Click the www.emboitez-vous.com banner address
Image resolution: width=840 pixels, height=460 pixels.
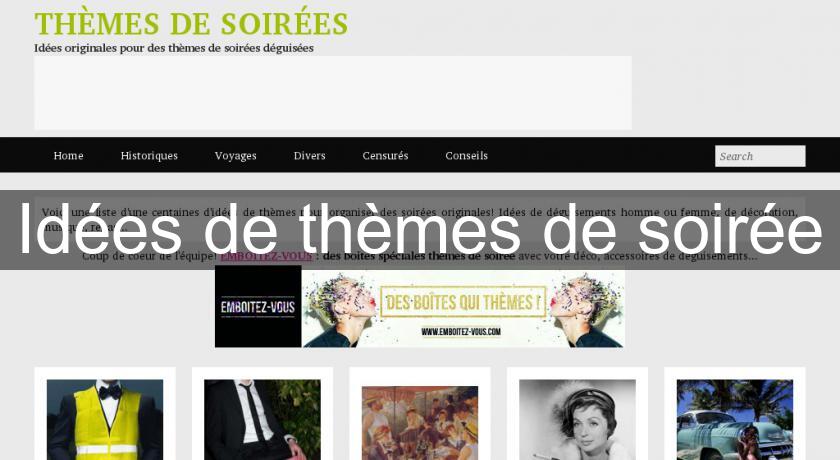(461, 332)
